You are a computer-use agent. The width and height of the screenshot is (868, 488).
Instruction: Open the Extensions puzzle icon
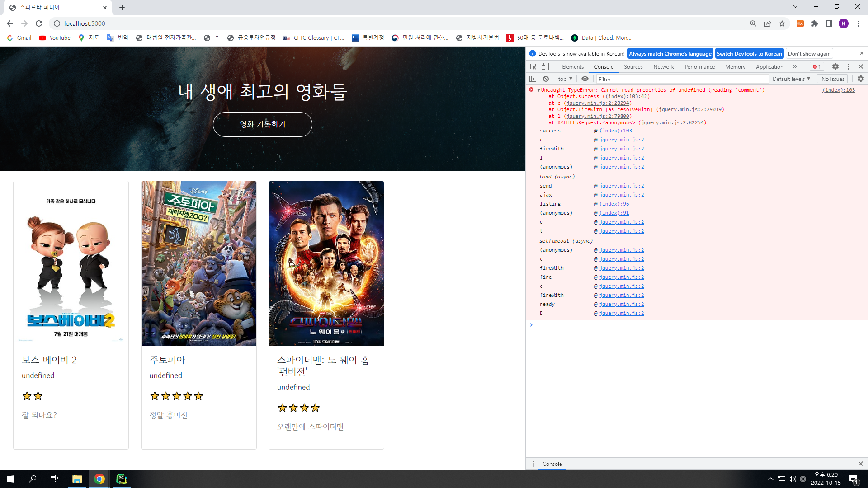(815, 23)
